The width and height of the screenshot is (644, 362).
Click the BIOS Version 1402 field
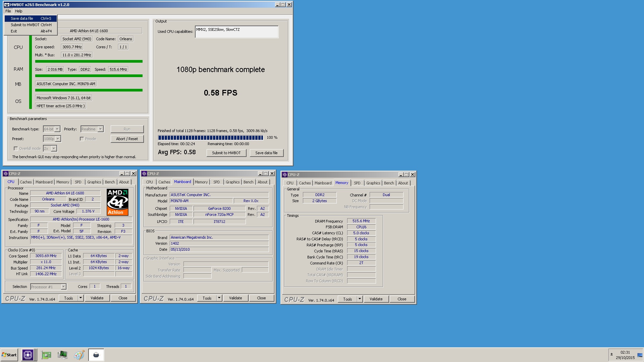(x=219, y=244)
